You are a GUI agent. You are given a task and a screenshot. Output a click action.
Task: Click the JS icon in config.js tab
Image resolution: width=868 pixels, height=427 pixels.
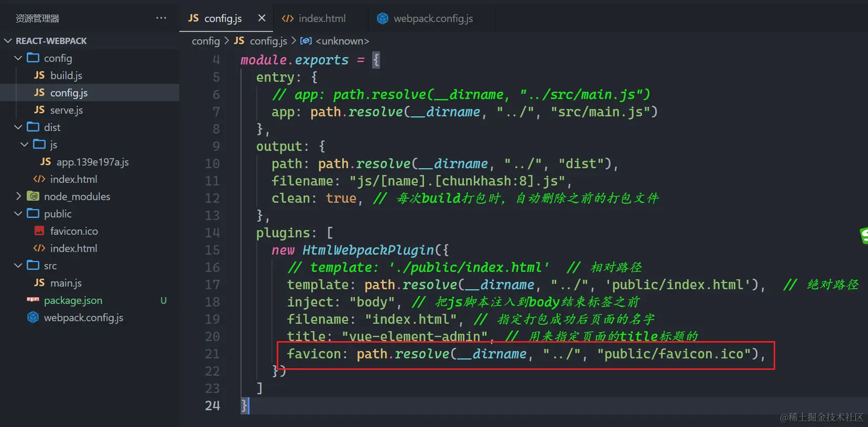193,18
